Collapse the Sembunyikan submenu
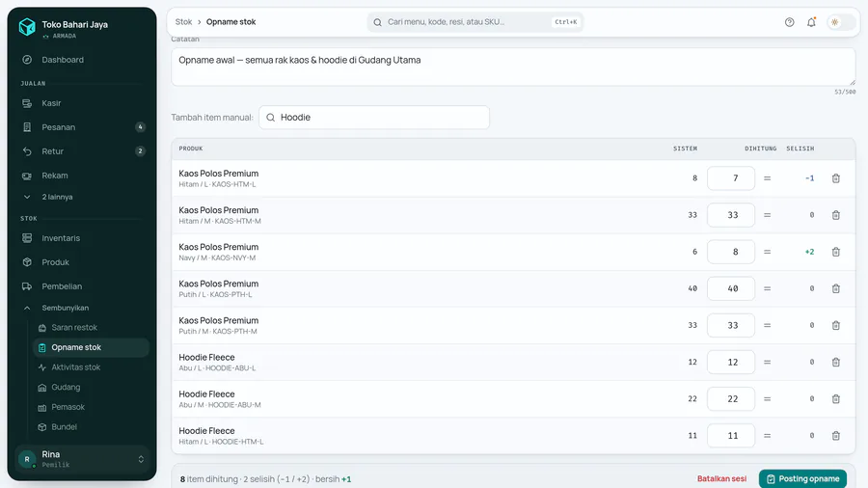Viewport: 868px width, 488px height. point(82,308)
